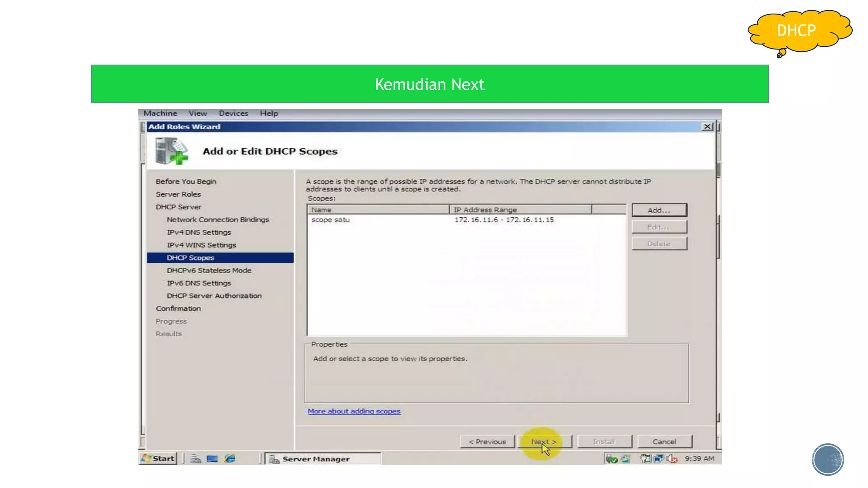Sort scopes by Name column header
Screen dimensions: 868x488
378,210
